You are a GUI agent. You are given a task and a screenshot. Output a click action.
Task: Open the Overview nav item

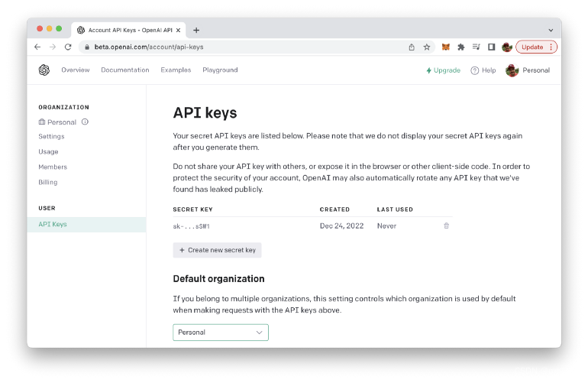click(76, 70)
